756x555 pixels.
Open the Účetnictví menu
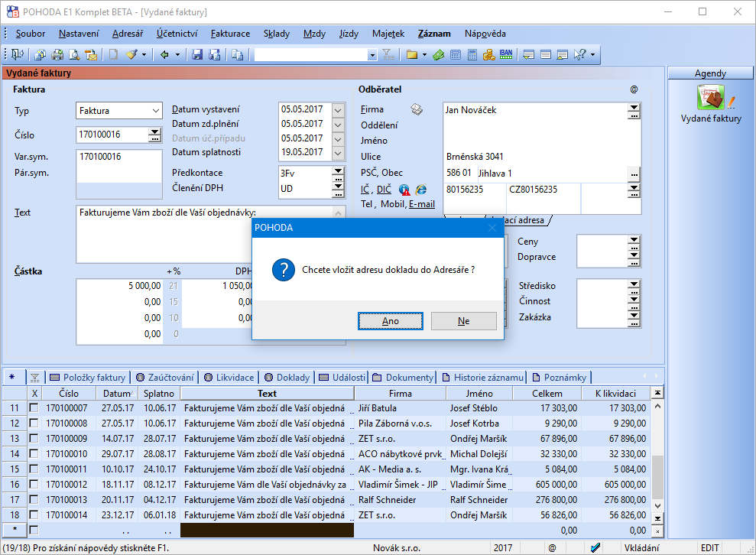click(x=177, y=34)
